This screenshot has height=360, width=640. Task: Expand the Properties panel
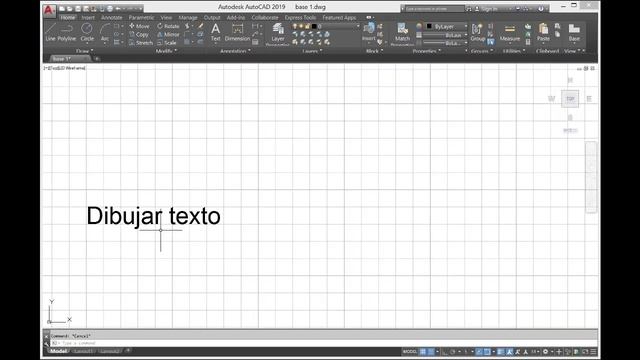pyautogui.click(x=427, y=51)
